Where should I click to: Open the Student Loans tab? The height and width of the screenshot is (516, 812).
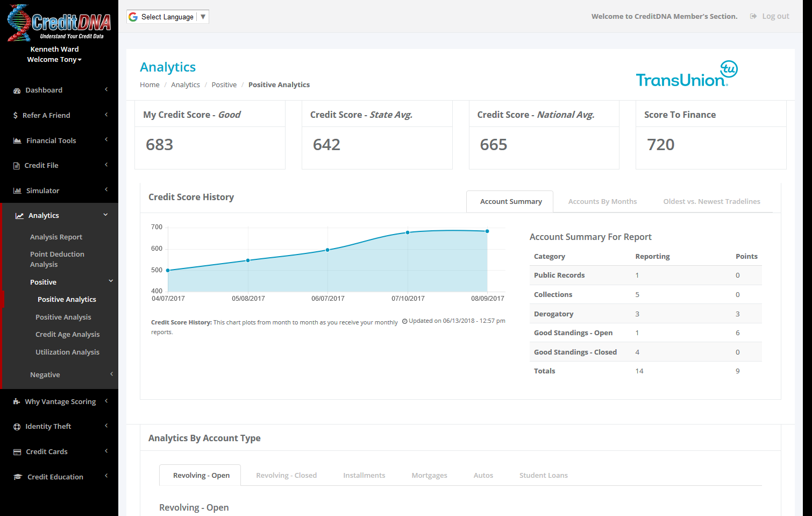pos(543,476)
